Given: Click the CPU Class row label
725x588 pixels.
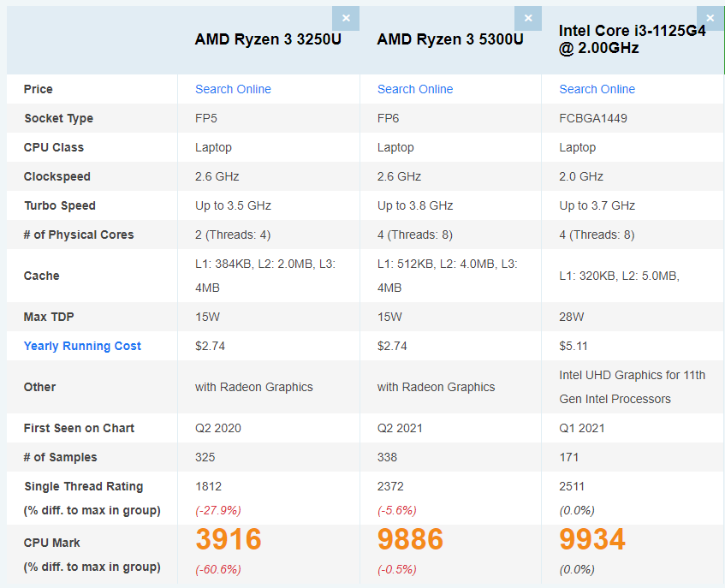Looking at the screenshot, I should [x=54, y=147].
